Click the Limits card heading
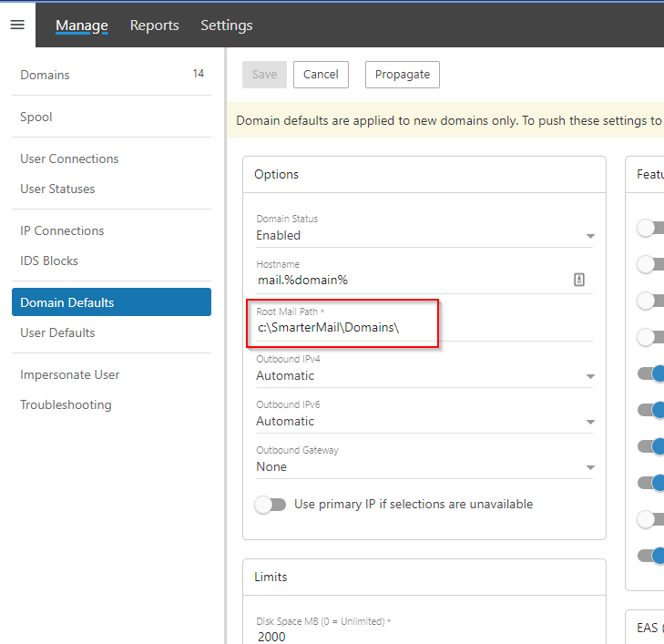This screenshot has height=644, width=664. coord(271,577)
